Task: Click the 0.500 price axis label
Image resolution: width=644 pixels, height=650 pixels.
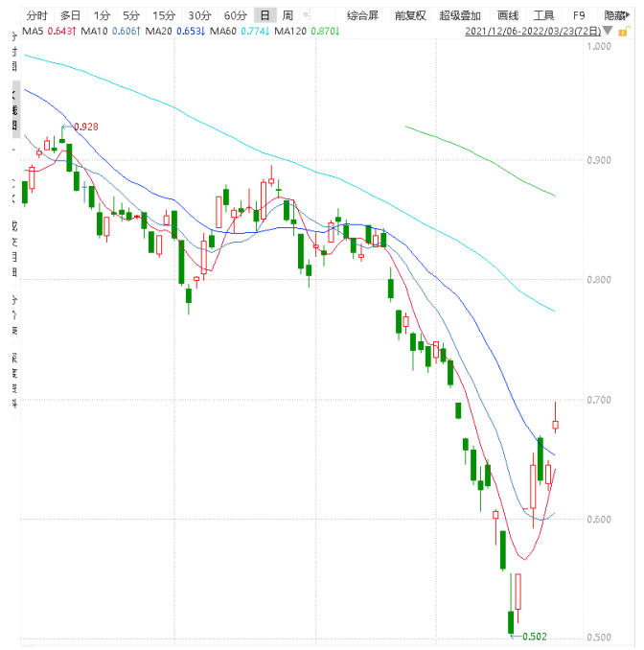Action: (599, 638)
